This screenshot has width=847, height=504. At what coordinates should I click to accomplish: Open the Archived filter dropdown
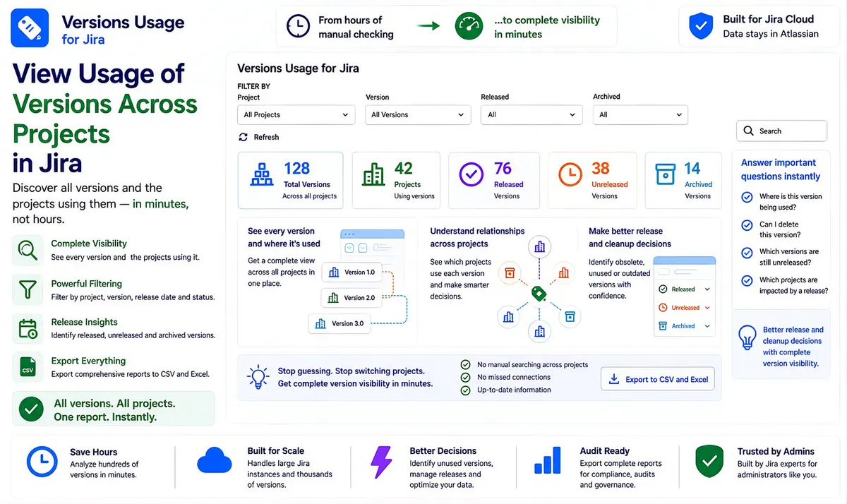point(640,114)
